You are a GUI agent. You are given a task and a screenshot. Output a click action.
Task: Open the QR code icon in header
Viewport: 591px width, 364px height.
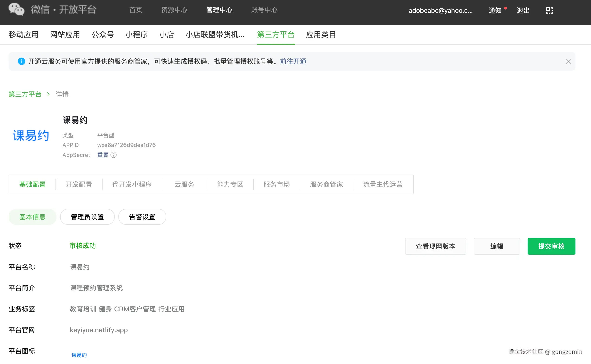tap(549, 10)
